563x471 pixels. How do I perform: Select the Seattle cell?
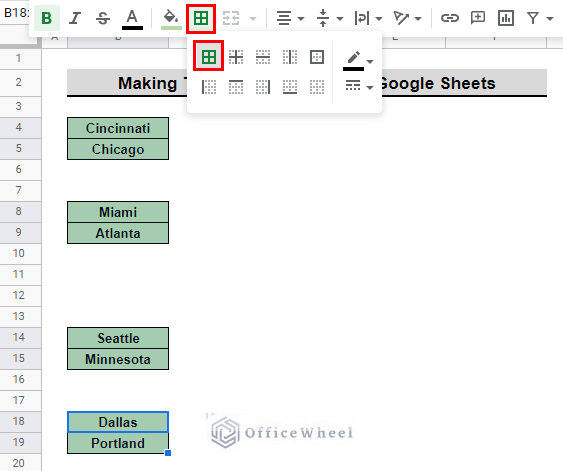(x=118, y=338)
